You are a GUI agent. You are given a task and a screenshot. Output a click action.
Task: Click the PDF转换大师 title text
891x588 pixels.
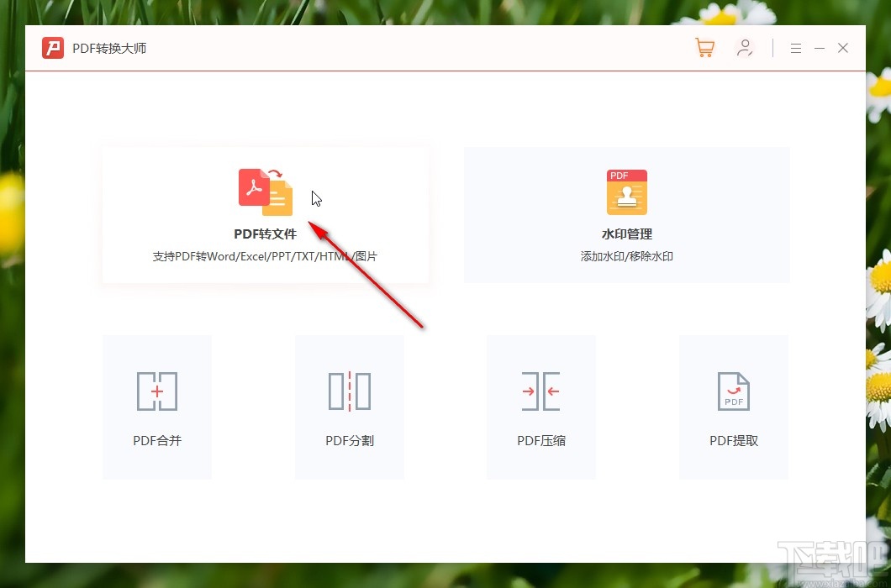click(109, 48)
